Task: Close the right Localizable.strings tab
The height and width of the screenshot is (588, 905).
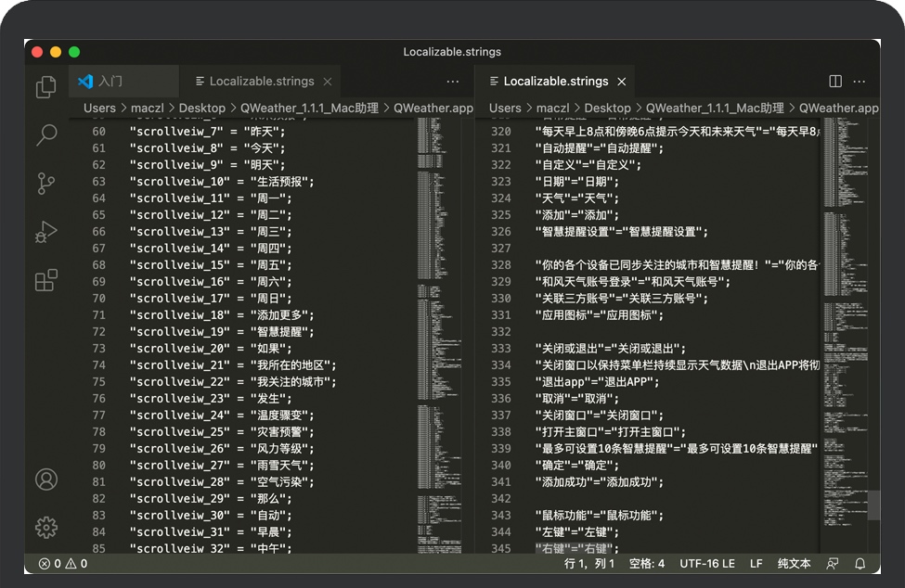Action: coord(622,82)
